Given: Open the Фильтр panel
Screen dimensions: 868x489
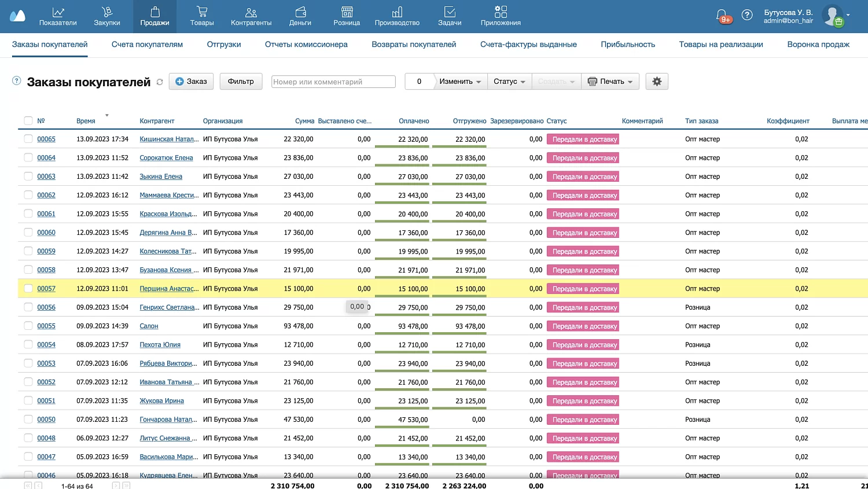Looking at the screenshot, I should coord(241,82).
